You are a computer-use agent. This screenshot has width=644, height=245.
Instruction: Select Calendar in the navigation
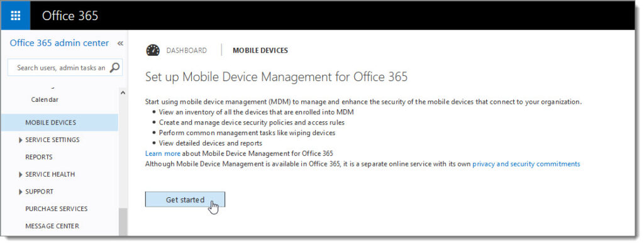45,99
